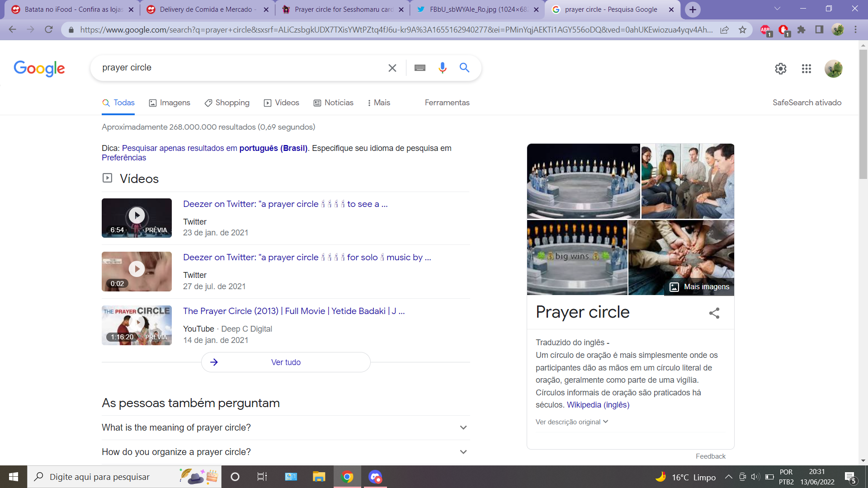Click the page vertical scrollbar thumb
Image resolution: width=868 pixels, height=488 pixels.
863,114
